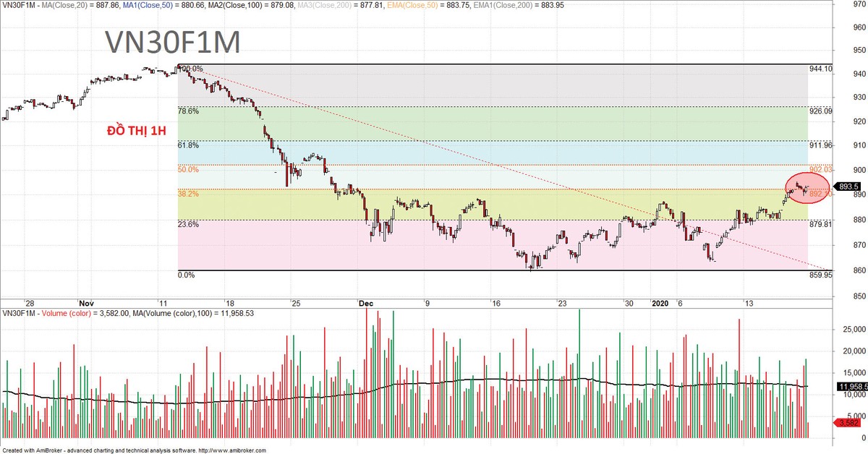Select the 38.2% Fibonacci retracement label
This screenshot has width=868, height=454.
coord(188,194)
